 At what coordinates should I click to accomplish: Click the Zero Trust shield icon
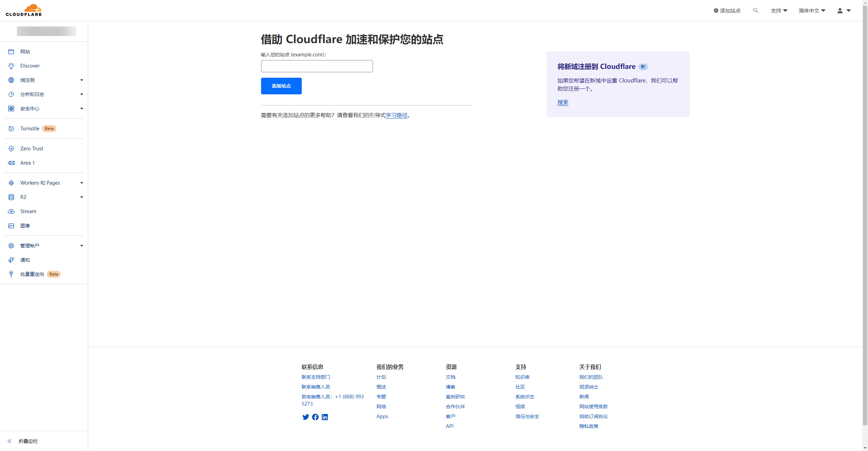coord(11,149)
